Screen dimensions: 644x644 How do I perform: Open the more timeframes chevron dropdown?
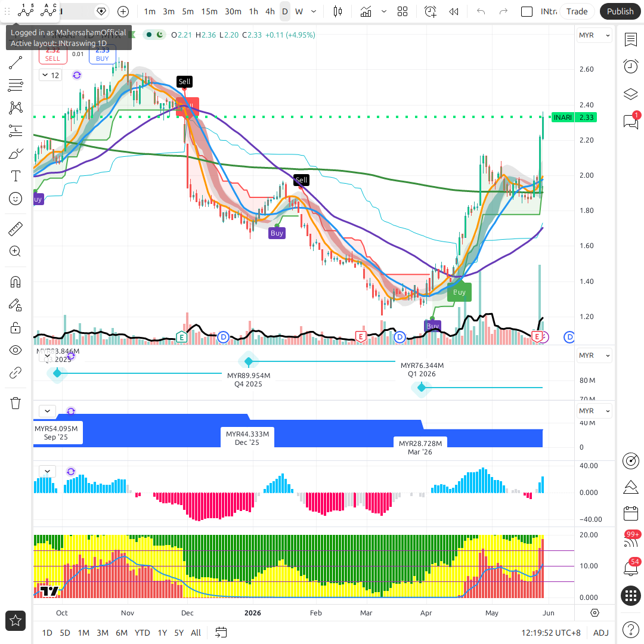pos(314,11)
